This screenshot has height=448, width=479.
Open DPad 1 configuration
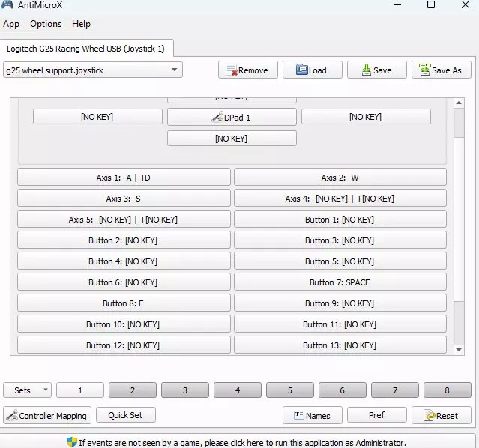tap(232, 117)
